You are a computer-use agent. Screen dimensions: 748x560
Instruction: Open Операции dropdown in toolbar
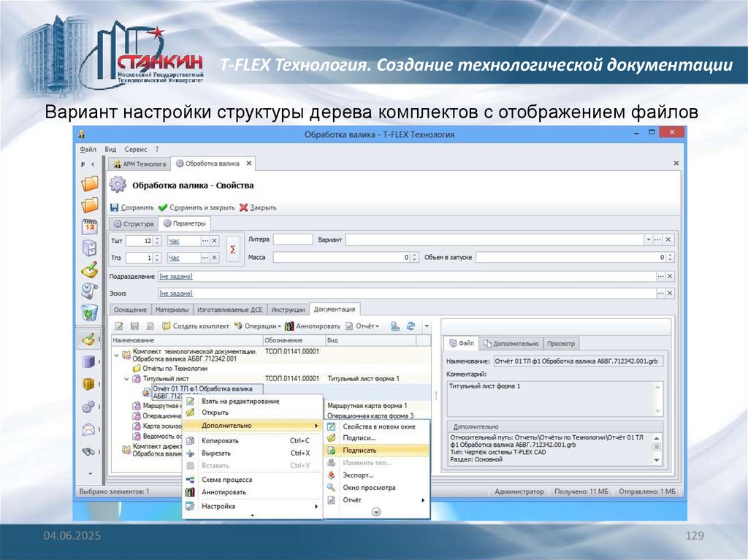258,326
